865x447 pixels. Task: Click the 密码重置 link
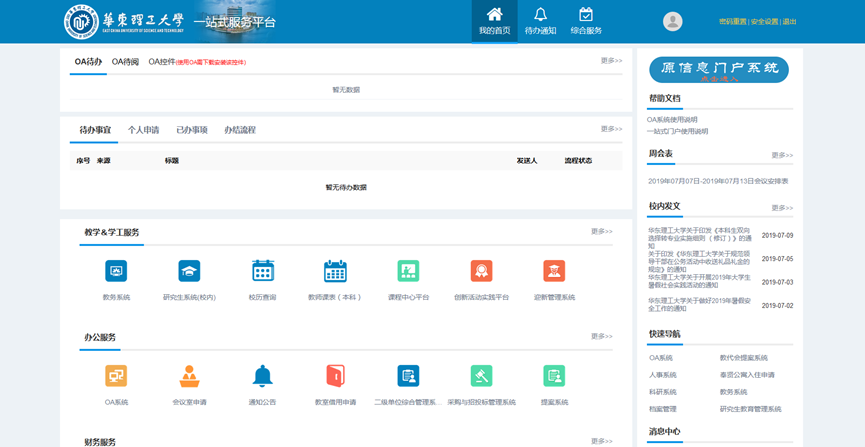coord(733,22)
